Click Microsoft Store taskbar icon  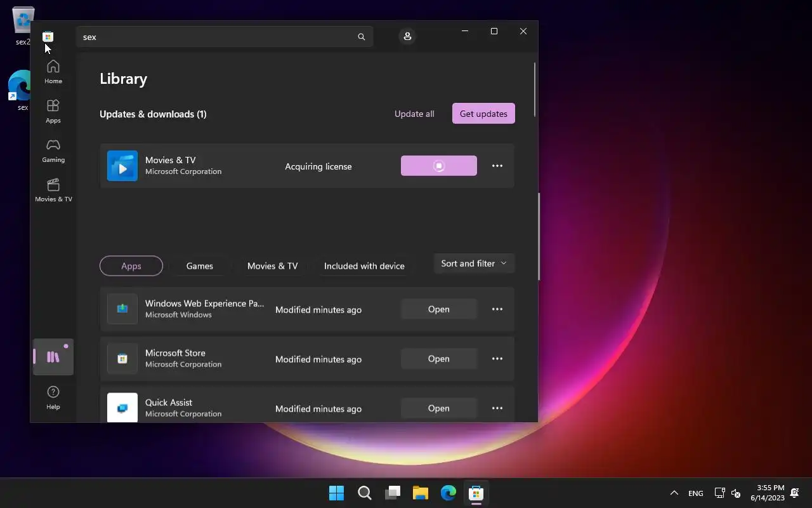[x=476, y=493]
